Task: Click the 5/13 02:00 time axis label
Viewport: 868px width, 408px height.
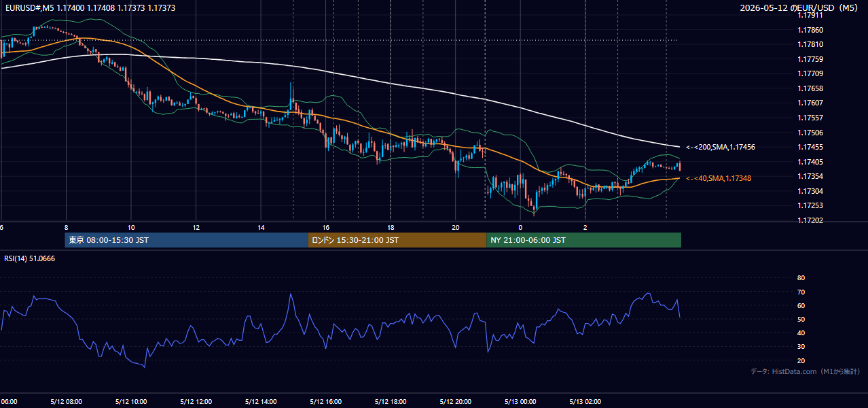Action: click(585, 401)
